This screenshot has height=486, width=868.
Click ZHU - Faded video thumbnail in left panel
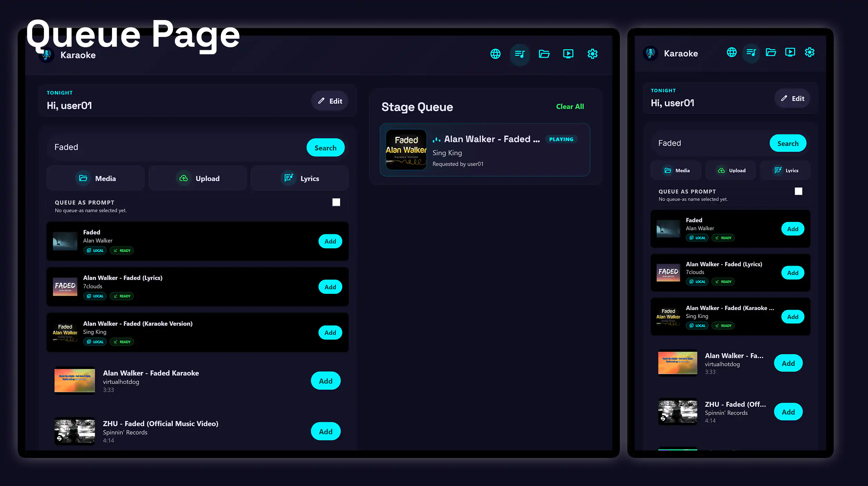[75, 431]
